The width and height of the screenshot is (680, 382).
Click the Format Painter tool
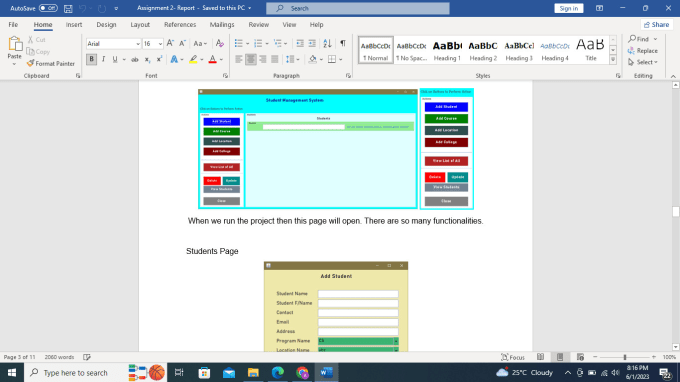tap(51, 63)
